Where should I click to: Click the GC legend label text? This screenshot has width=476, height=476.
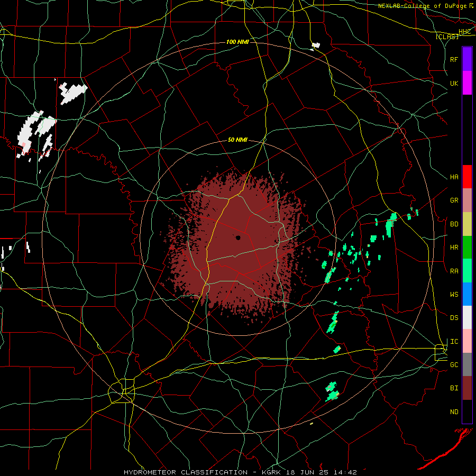click(454, 365)
